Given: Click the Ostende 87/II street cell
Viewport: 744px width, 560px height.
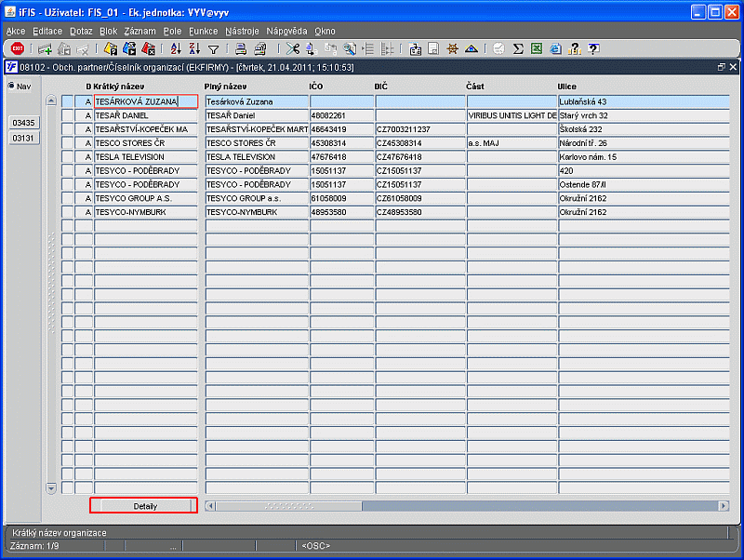Looking at the screenshot, I should 644,184.
